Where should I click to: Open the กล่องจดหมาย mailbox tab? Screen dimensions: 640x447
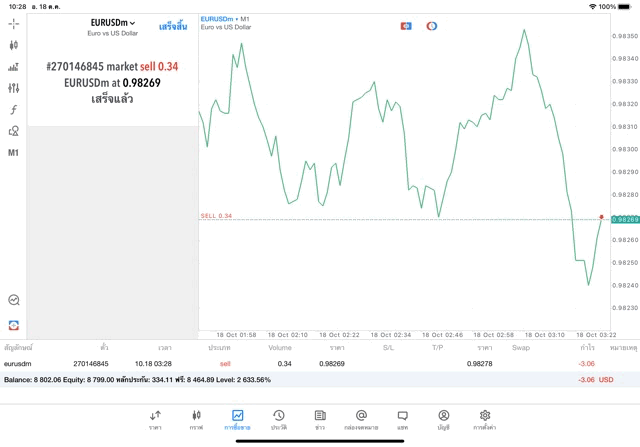361,420
